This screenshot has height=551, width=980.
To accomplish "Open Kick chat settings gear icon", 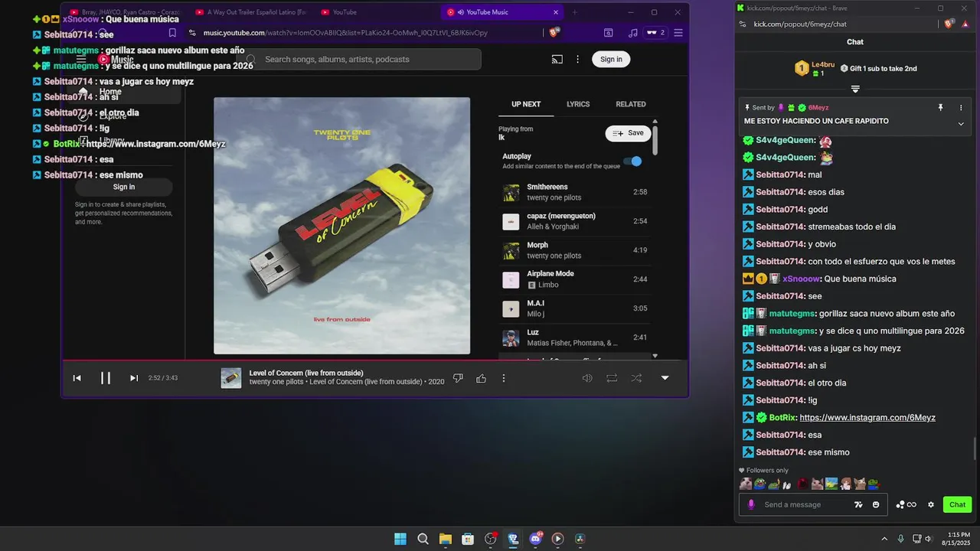I will tap(931, 504).
